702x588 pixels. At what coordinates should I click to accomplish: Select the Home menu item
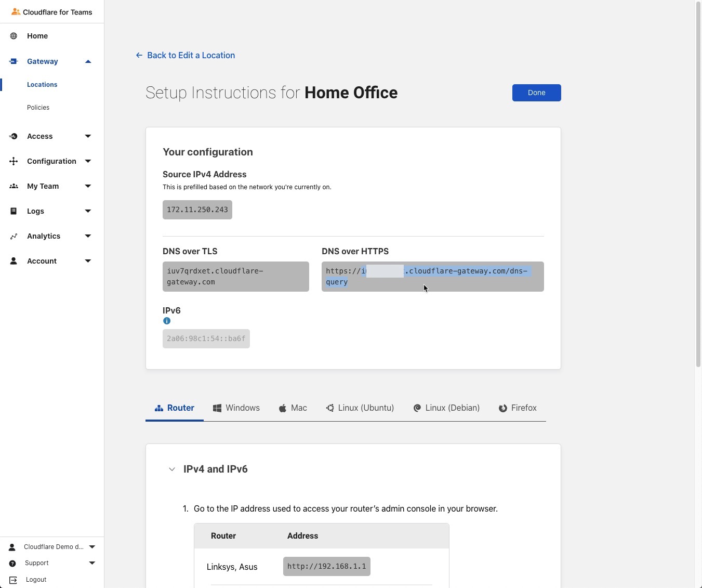click(37, 36)
